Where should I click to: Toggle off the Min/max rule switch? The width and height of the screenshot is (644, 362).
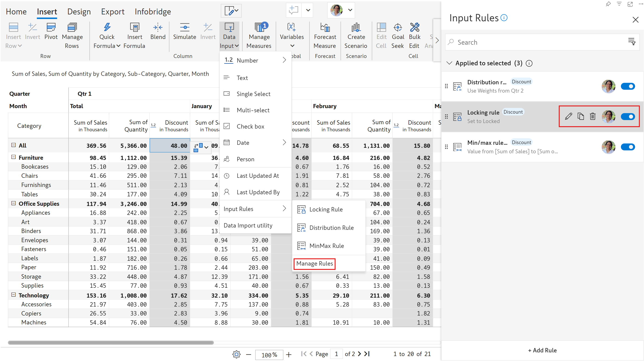coord(627,147)
